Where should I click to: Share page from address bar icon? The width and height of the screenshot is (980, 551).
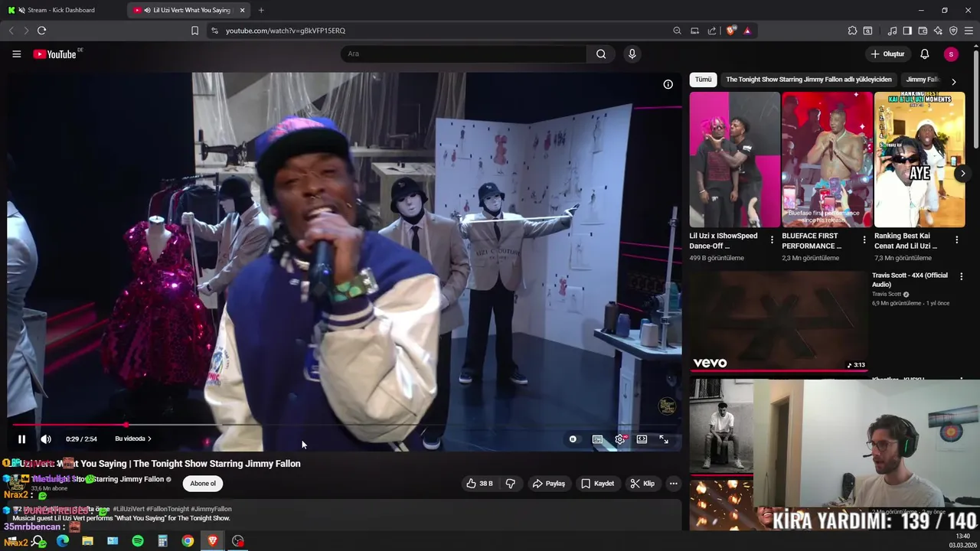click(x=712, y=31)
